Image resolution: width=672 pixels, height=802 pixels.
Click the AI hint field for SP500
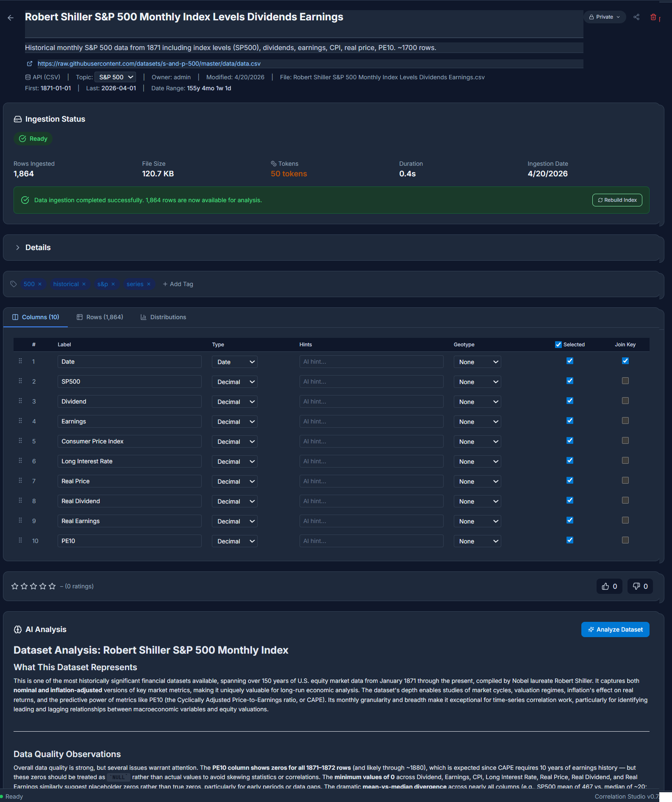(371, 382)
